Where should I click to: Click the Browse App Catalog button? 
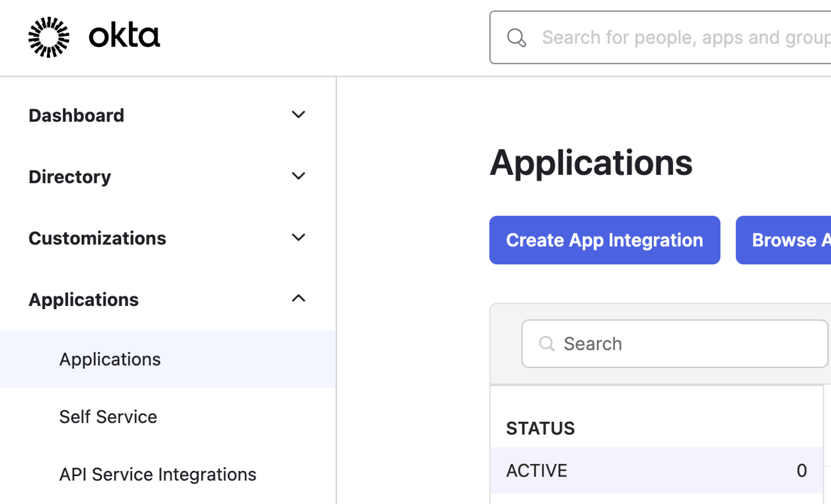pyautogui.click(x=783, y=240)
